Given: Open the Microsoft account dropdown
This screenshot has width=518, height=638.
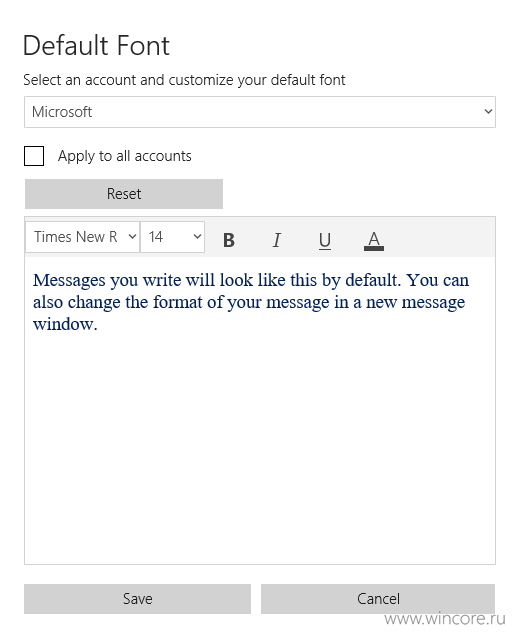Looking at the screenshot, I should pos(260,112).
